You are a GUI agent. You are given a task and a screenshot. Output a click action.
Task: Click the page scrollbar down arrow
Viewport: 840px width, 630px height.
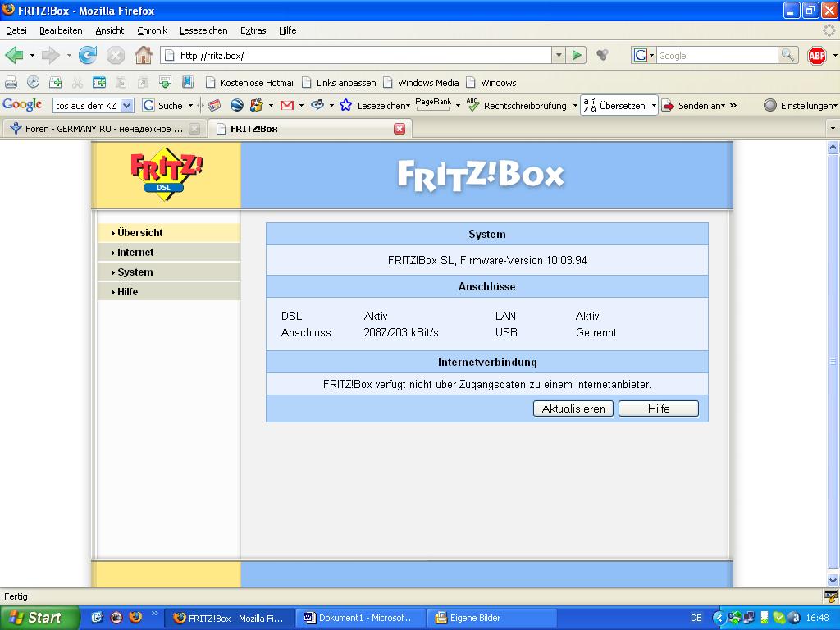coord(833,580)
